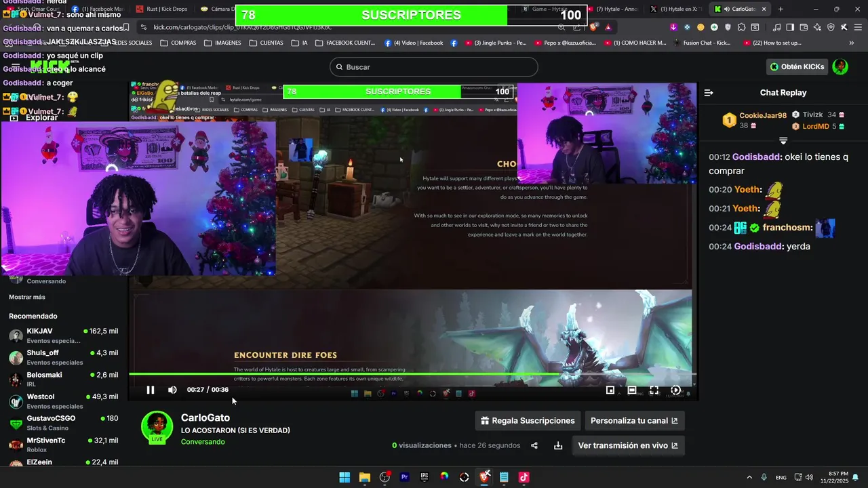This screenshot has height=488, width=868.
Task: Open GustavoCSGO recommended channel
Action: coord(64,422)
